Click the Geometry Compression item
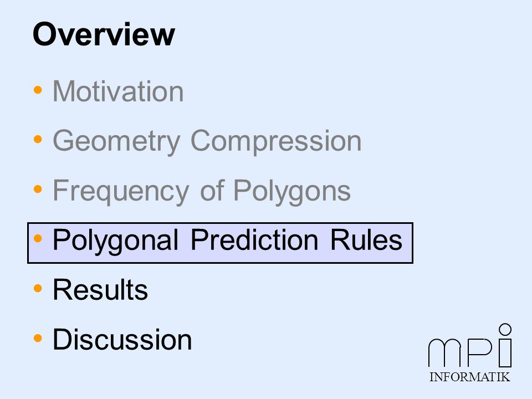The height and width of the screenshot is (399, 532). pos(207,141)
